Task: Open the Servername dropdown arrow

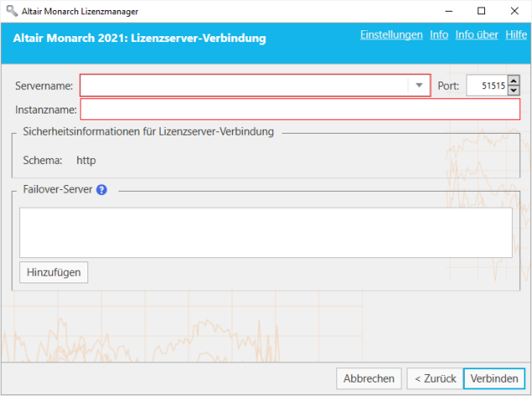Action: click(x=419, y=86)
